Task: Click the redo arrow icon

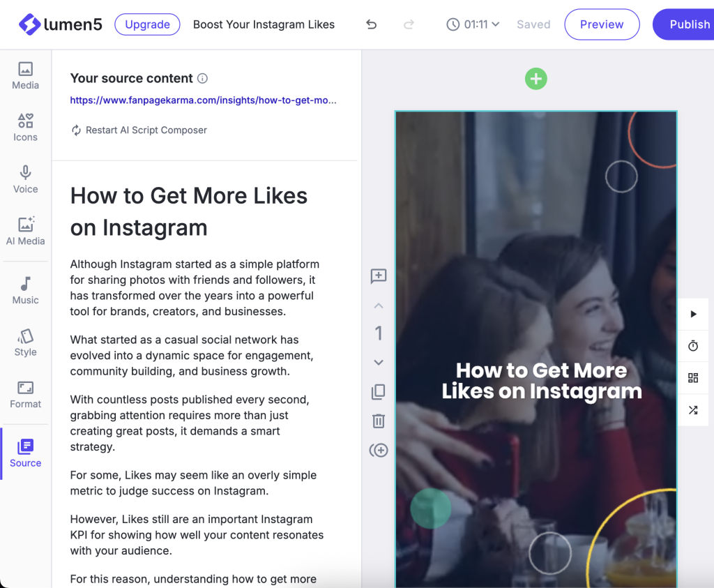Action: [409, 24]
